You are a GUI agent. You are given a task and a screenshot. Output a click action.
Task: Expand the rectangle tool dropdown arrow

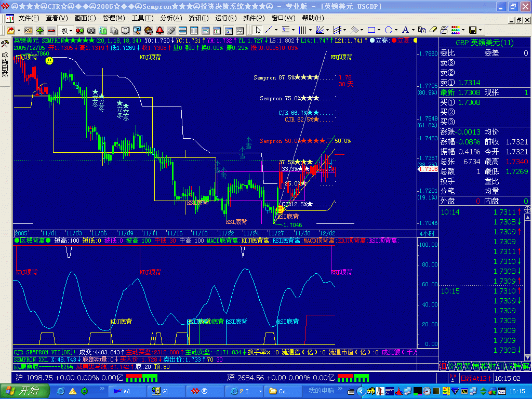[x=379, y=30]
